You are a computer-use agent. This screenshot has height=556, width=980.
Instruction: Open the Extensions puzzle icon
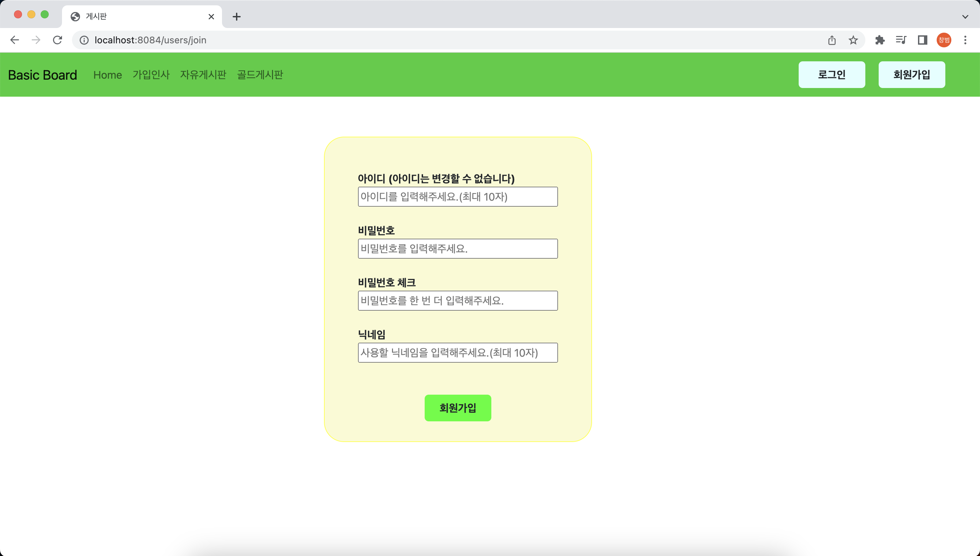[880, 40]
